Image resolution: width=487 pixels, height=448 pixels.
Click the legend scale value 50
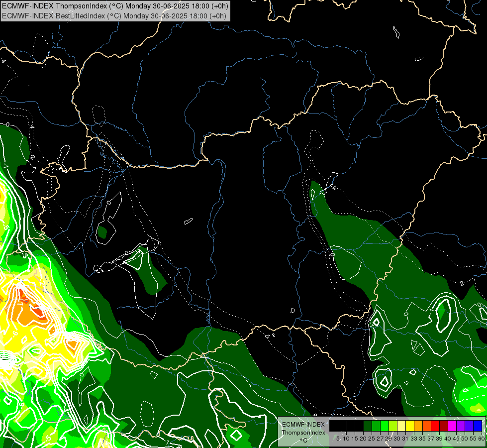coord(464,439)
